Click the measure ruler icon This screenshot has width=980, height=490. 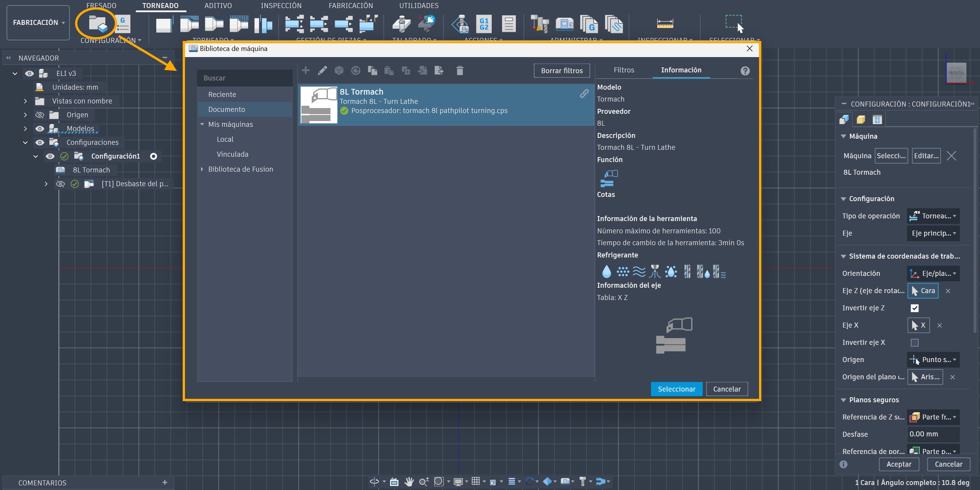[665, 24]
